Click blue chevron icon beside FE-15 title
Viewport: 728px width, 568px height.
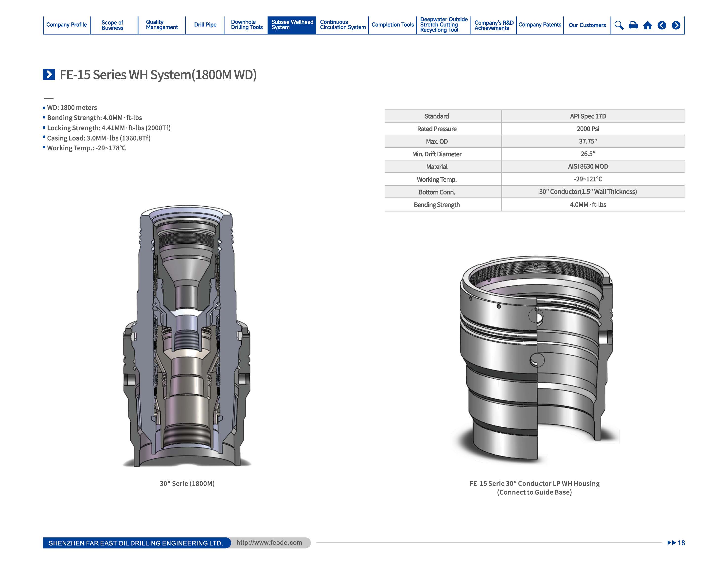[x=49, y=74]
